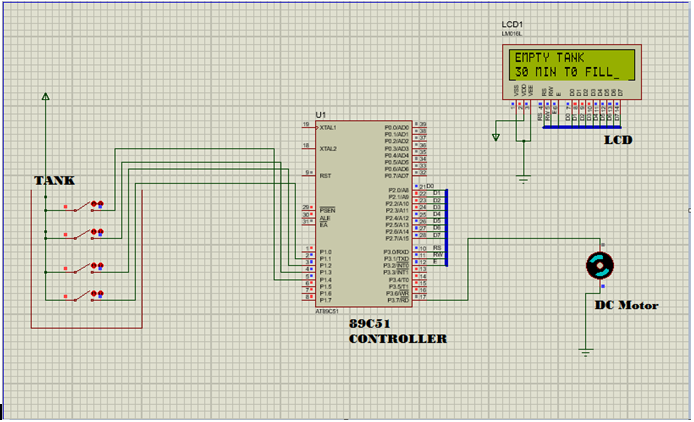Click the XTAL1 pin label
The image size is (694, 422).
(x=328, y=128)
